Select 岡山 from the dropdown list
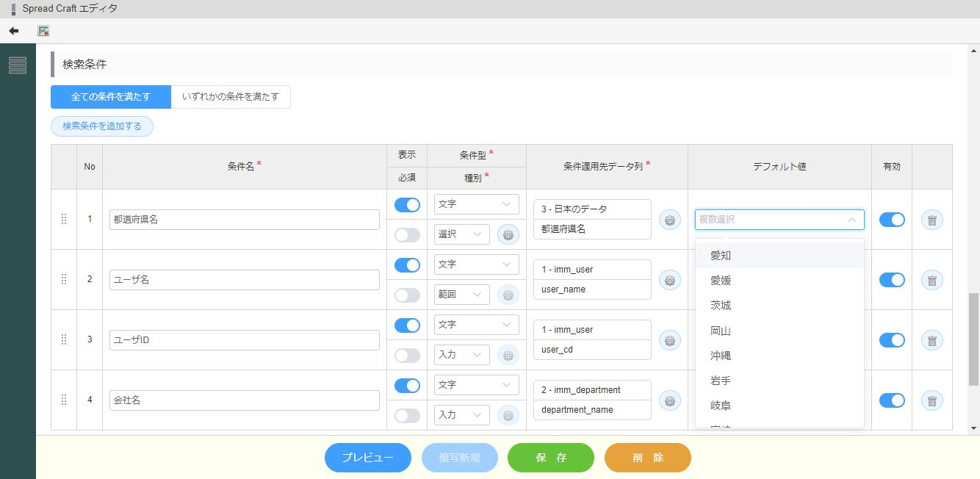 721,331
